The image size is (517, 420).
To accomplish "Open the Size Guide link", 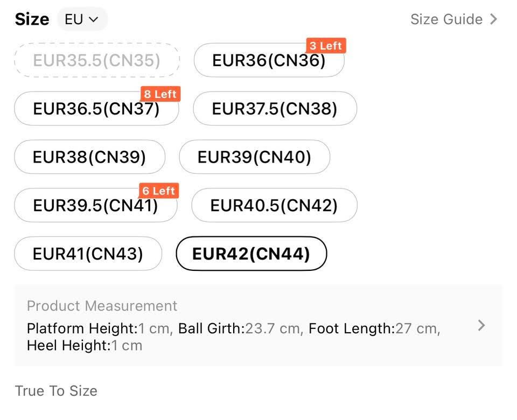I will pyautogui.click(x=446, y=19).
